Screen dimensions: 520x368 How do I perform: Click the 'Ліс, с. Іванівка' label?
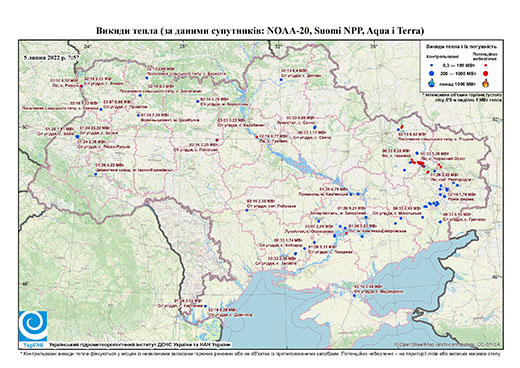(x=397, y=155)
